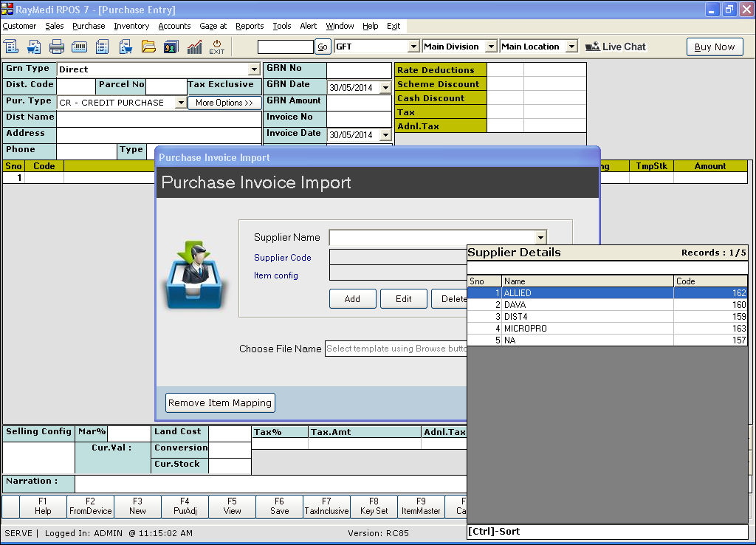Image resolution: width=756 pixels, height=545 pixels.
Task: Click the F4 PurAdj button
Action: point(185,507)
